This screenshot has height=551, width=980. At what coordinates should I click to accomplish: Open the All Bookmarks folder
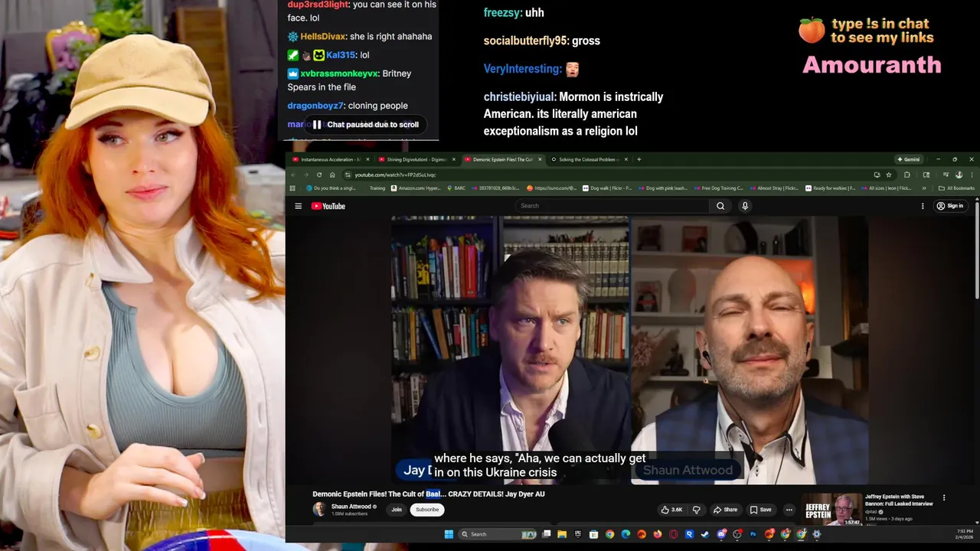(957, 188)
